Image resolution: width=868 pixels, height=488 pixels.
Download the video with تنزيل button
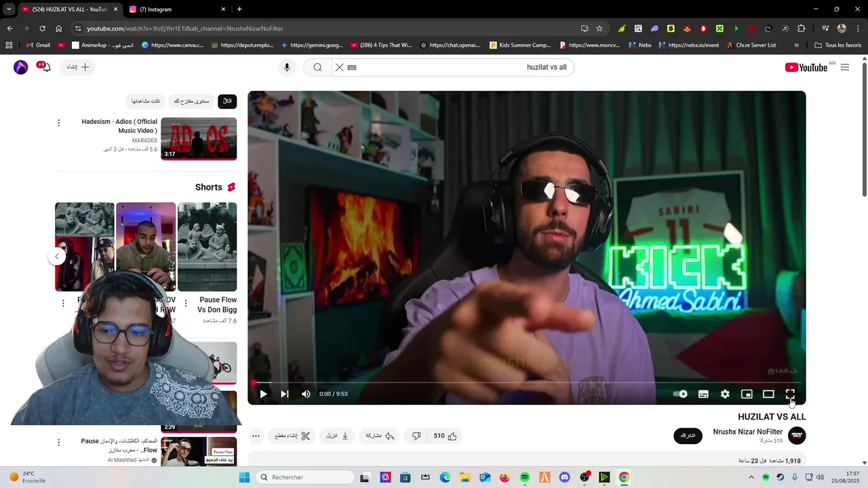(337, 436)
